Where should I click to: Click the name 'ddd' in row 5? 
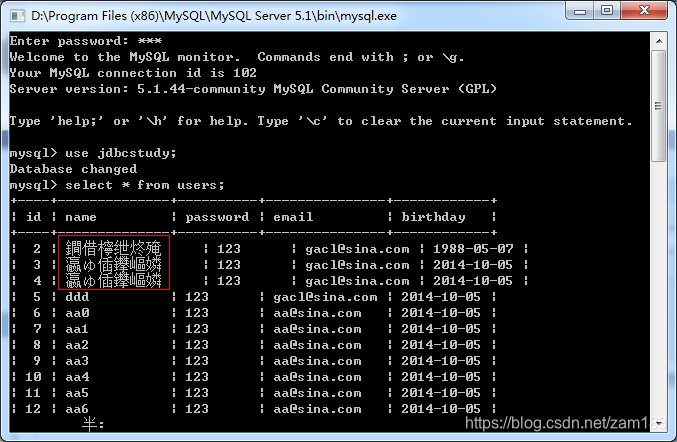click(77, 297)
